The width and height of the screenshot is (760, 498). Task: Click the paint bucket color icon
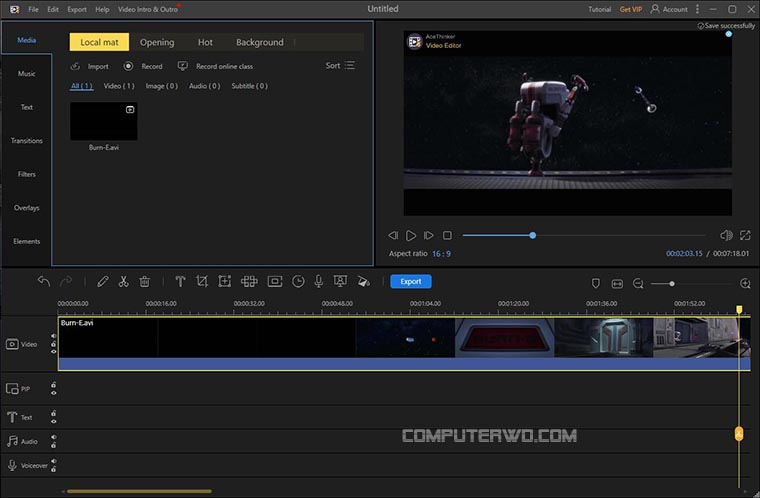pyautogui.click(x=363, y=281)
